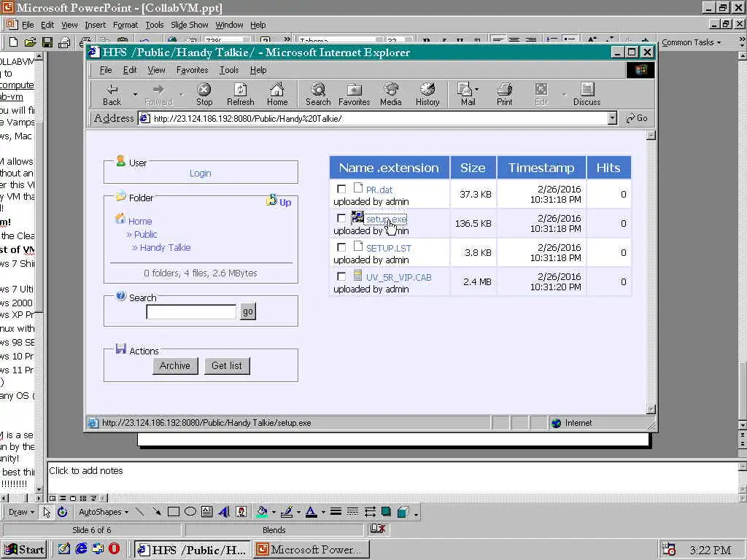
Task: Open the Draw dropdown menu
Action: coord(21,512)
